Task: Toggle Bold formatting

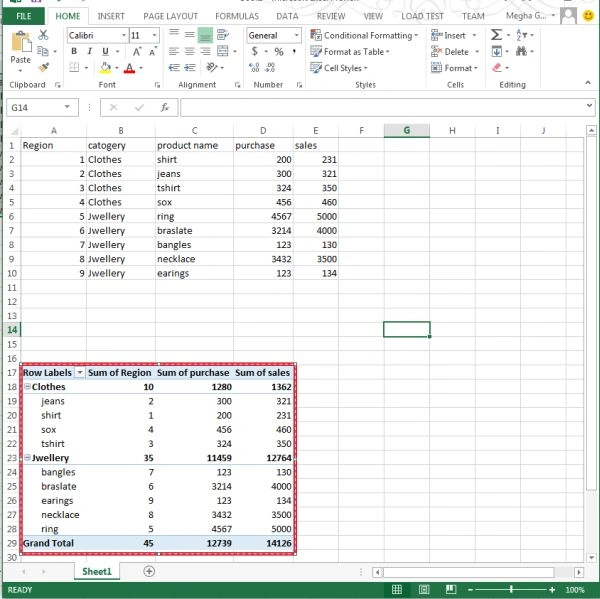Action: [x=74, y=51]
